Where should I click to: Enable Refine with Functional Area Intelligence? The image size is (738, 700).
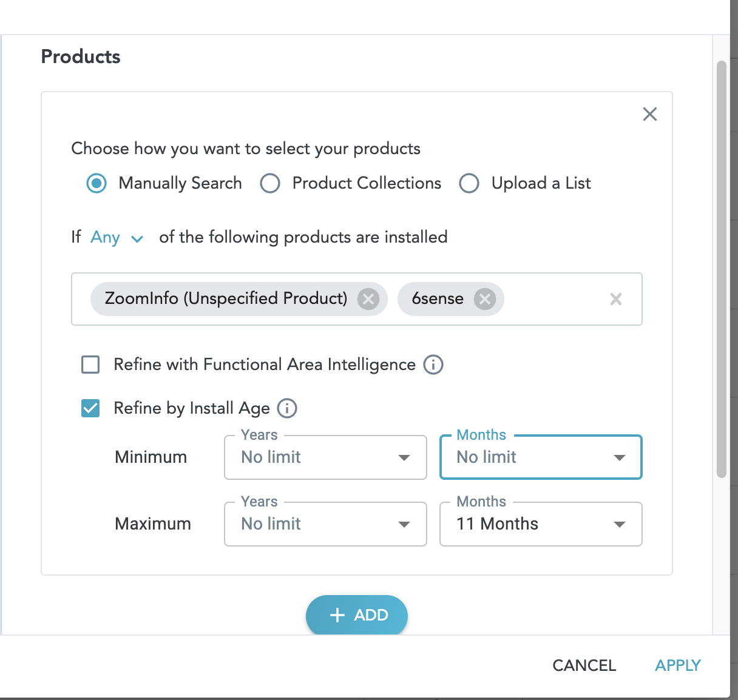(x=90, y=365)
